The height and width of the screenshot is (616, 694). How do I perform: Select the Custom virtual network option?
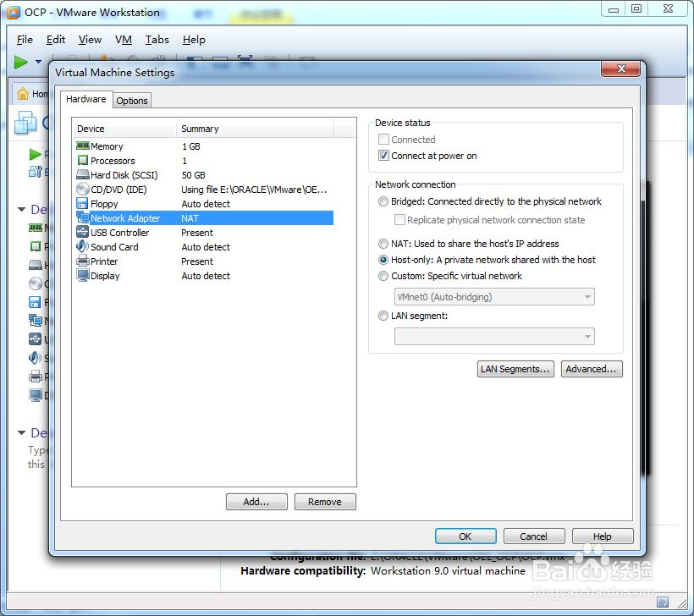383,276
